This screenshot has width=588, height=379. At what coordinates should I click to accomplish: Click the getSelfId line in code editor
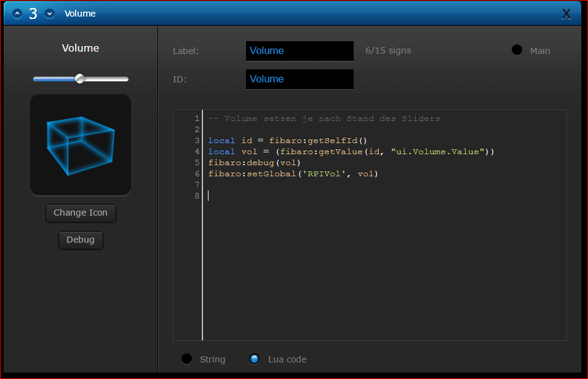tap(287, 141)
